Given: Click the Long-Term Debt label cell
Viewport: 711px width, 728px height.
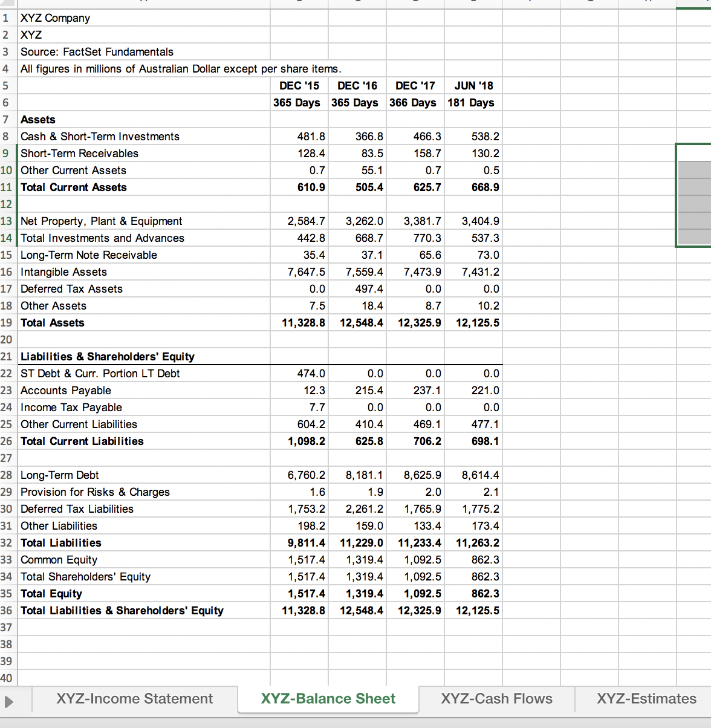Looking at the screenshot, I should pyautogui.click(x=59, y=475).
